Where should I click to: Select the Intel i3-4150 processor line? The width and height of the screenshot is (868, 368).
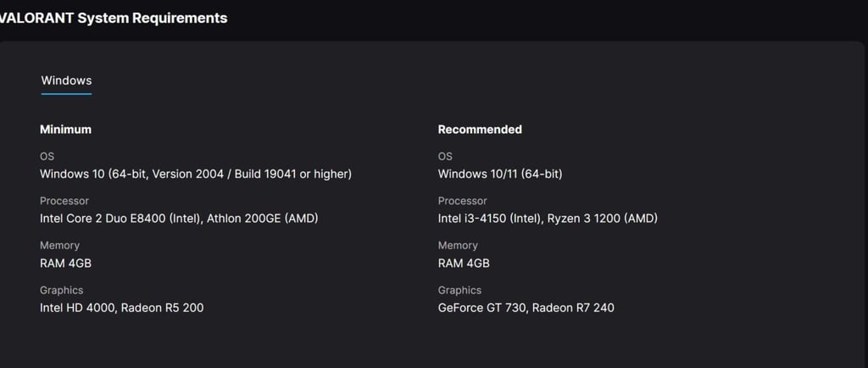click(548, 219)
